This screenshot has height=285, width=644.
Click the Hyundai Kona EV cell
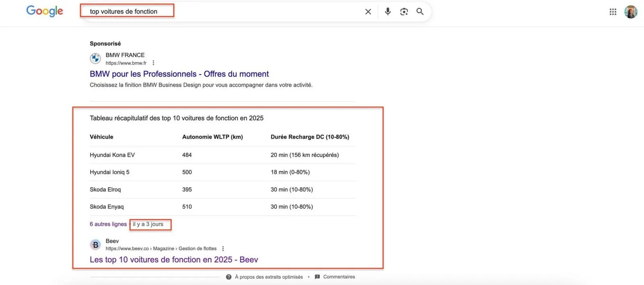coord(112,155)
